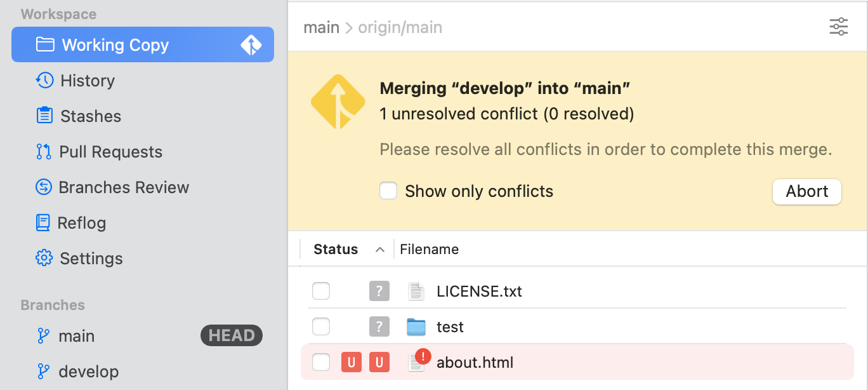Click the Settings gear icon
The image size is (868, 390).
pos(44,259)
